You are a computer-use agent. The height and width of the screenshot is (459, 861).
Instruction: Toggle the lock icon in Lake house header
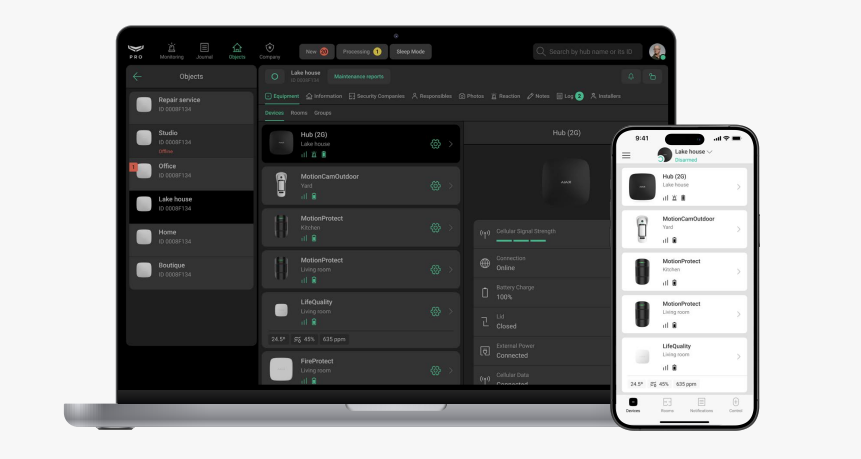[x=653, y=76]
